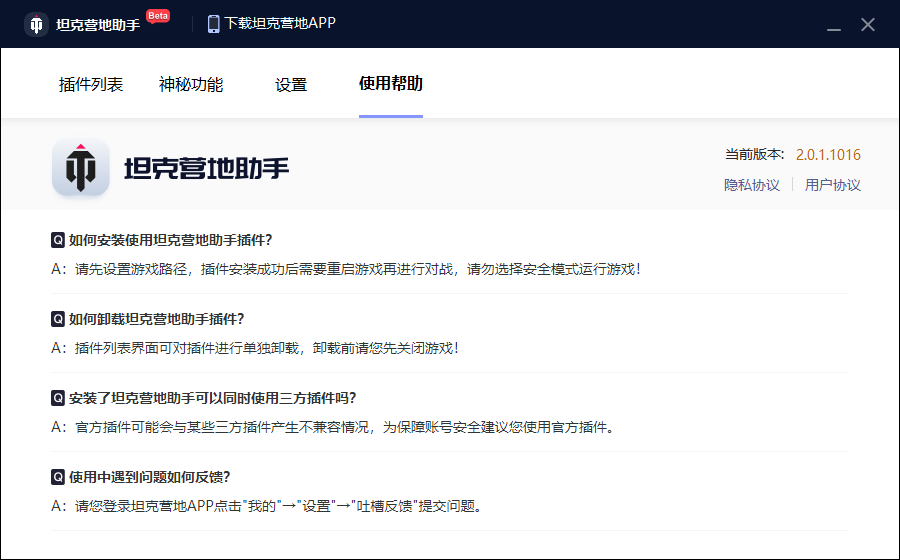Click Q icon beside 如何安装使用坦克营地助手插件

coord(58,240)
